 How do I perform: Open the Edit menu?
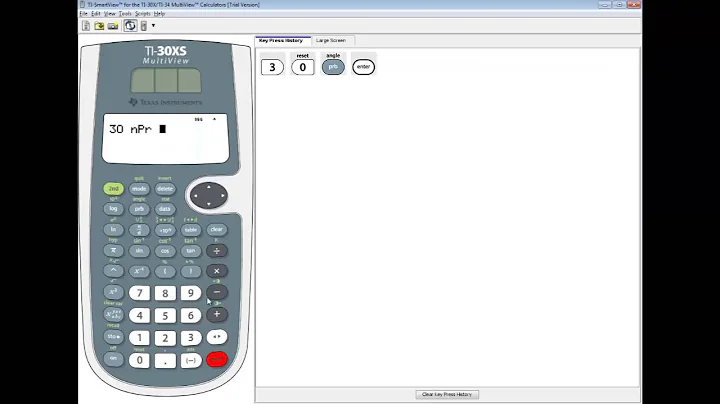tap(96, 14)
